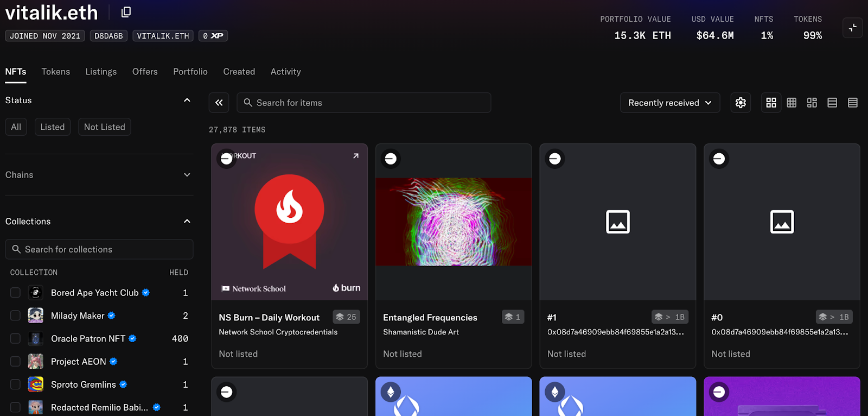The image size is (868, 416).
Task: Open the Listings tab
Action: pyautogui.click(x=101, y=72)
